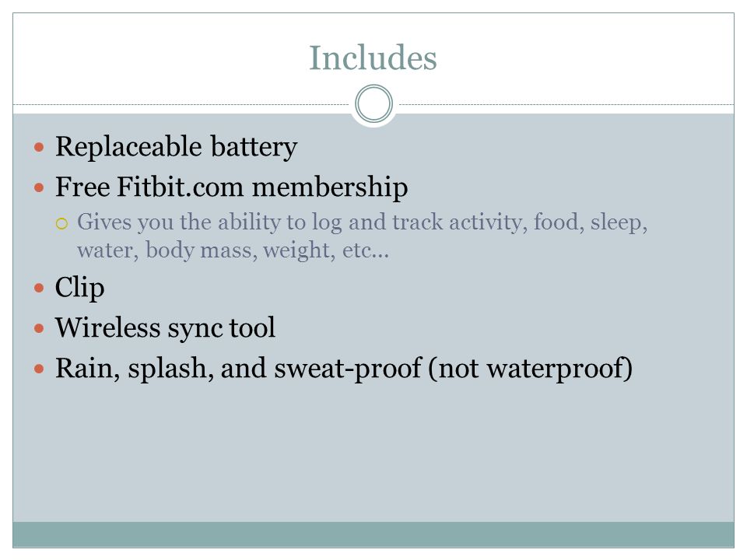
Task: Click the 'water, body mass, weight, etc...' line
Action: 233,250
